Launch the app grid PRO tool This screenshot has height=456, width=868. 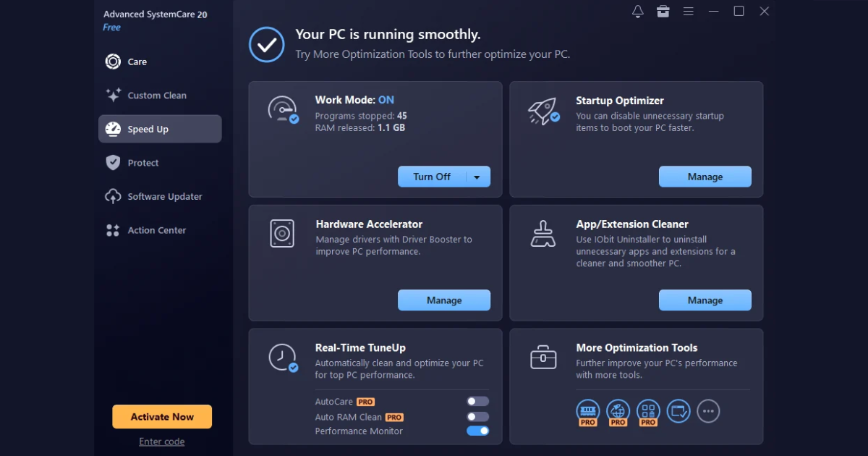(648, 413)
